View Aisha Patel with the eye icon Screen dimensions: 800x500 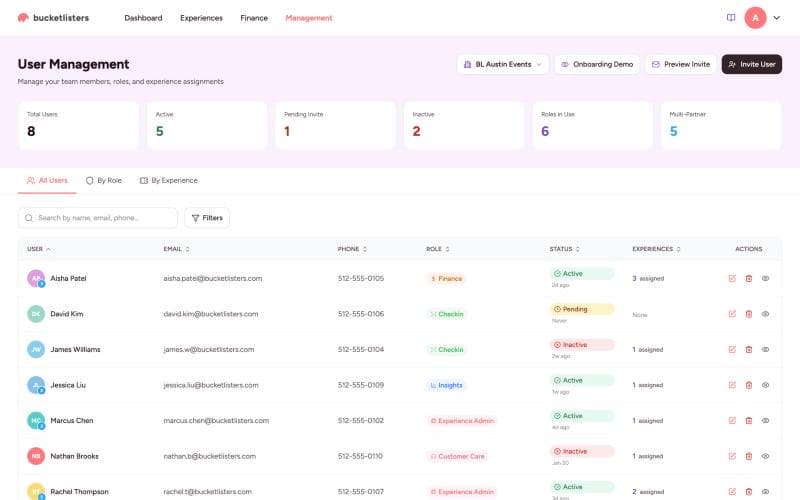[765, 279]
